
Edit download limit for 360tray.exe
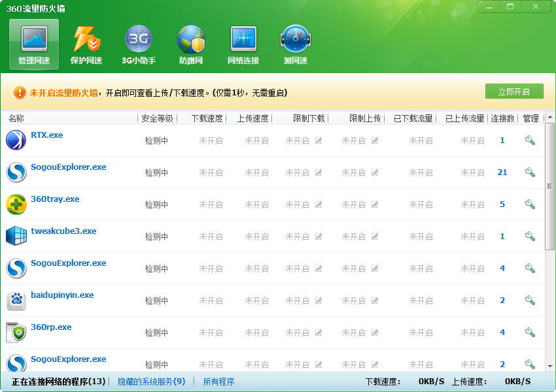click(319, 204)
